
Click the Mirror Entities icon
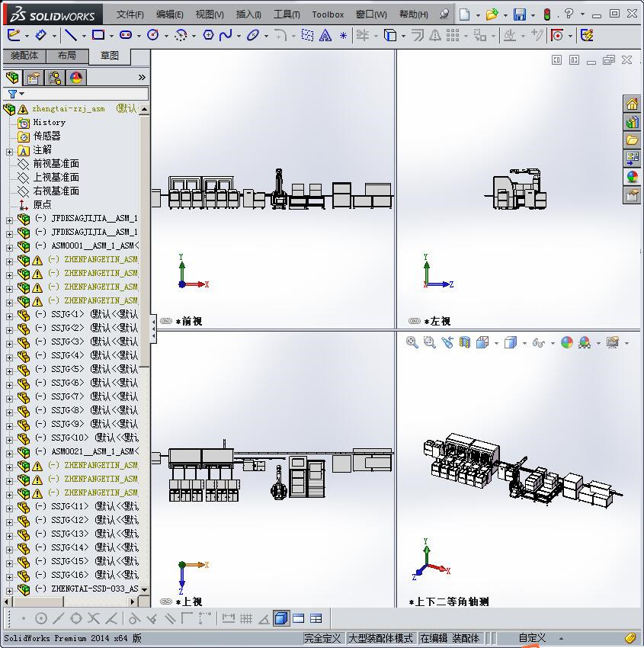point(434,36)
